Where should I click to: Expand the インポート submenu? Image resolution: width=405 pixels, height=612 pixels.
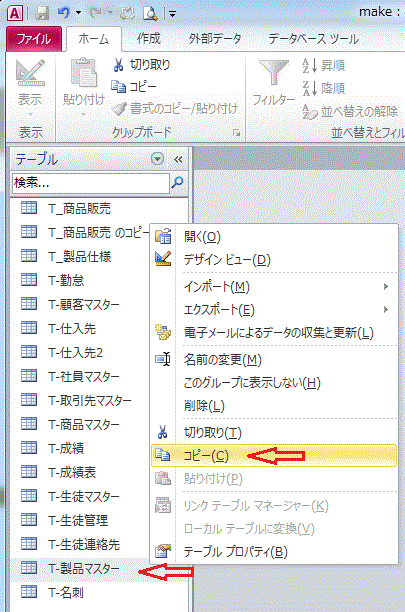point(385,287)
